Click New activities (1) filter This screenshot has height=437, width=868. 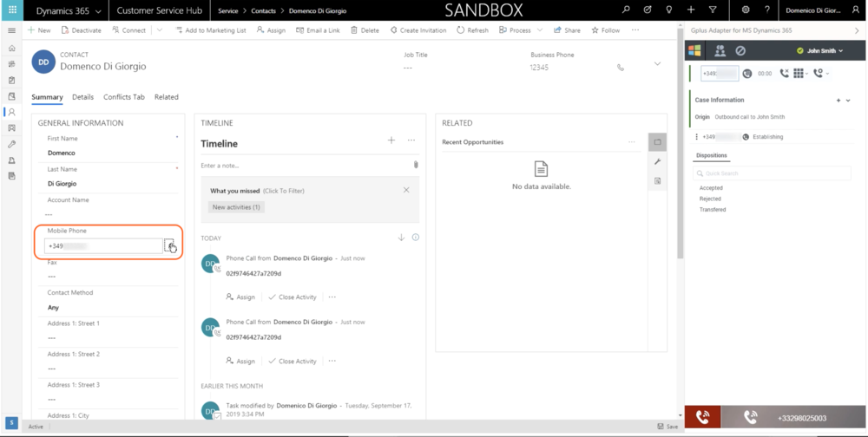coord(236,207)
